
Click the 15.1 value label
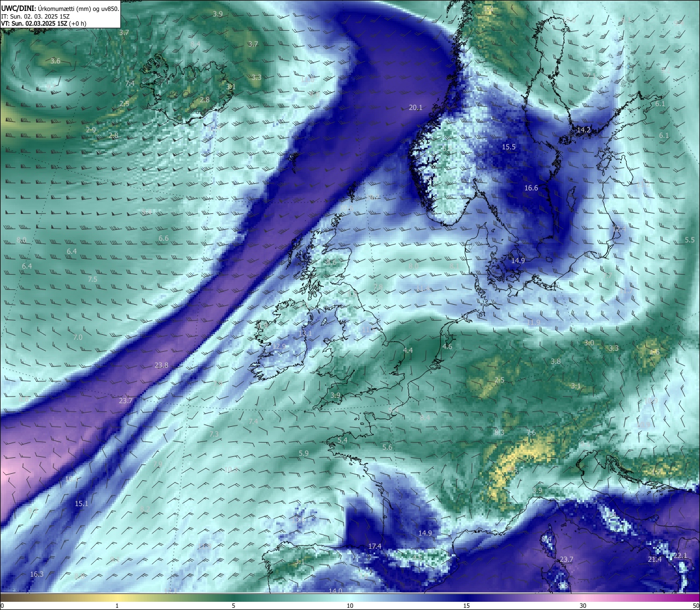[x=81, y=503]
